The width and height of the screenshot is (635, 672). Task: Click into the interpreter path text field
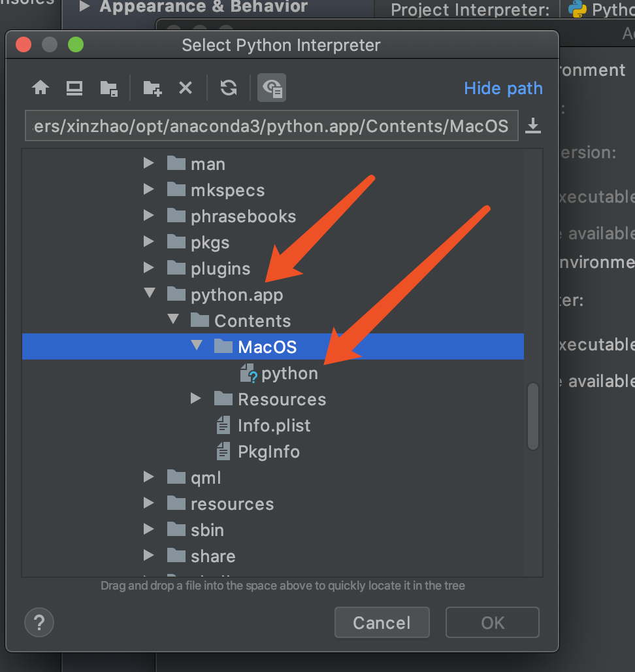272,126
